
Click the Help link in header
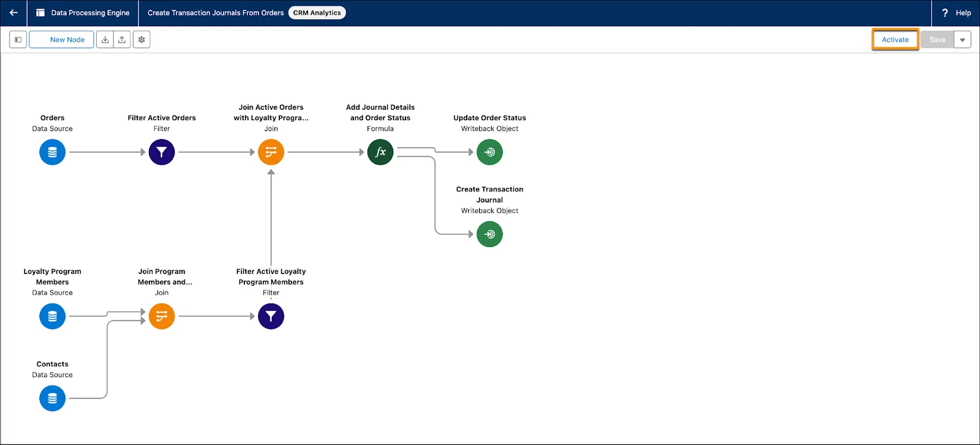tap(963, 13)
